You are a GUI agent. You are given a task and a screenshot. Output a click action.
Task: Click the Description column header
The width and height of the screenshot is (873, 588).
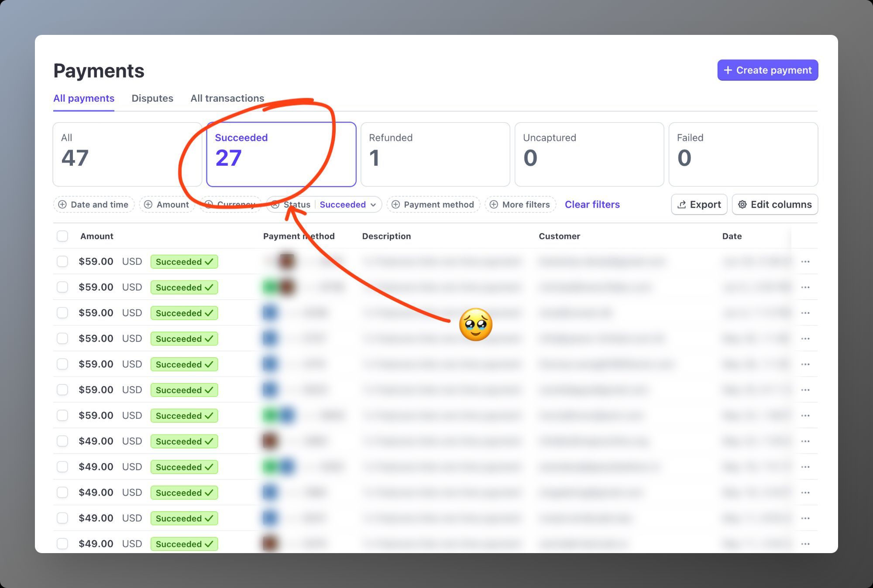pyautogui.click(x=386, y=236)
